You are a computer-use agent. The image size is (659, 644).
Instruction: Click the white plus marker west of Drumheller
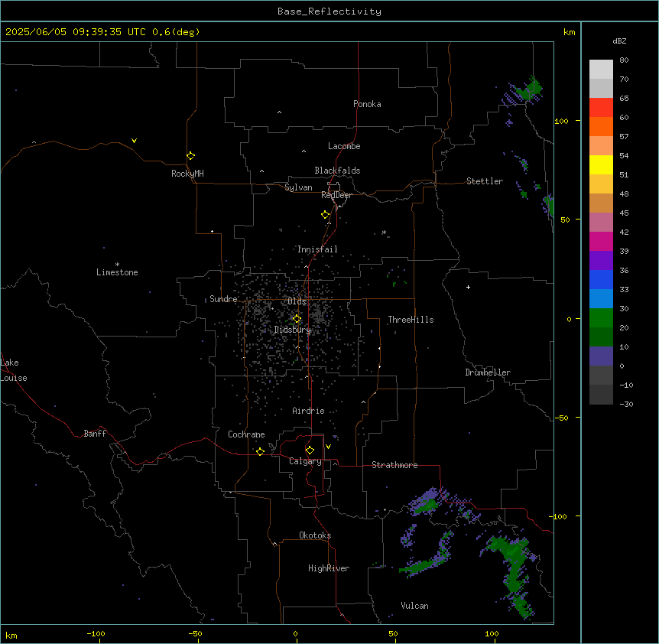(468, 287)
